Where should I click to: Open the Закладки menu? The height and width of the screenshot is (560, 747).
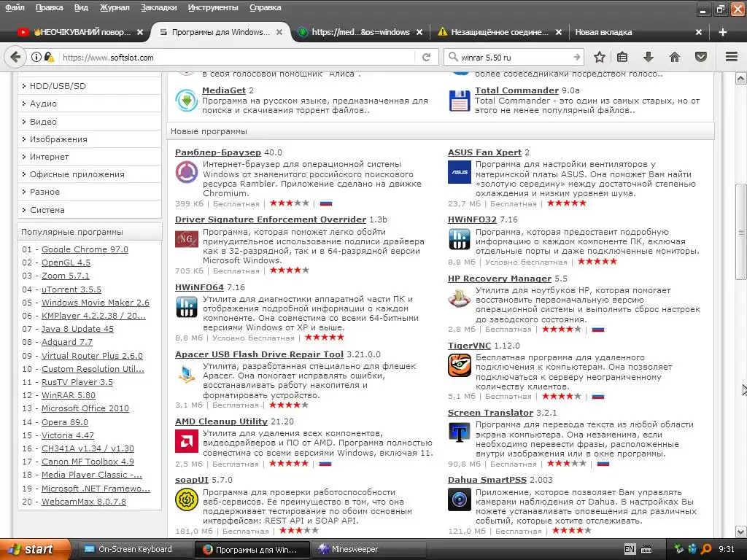pos(158,7)
